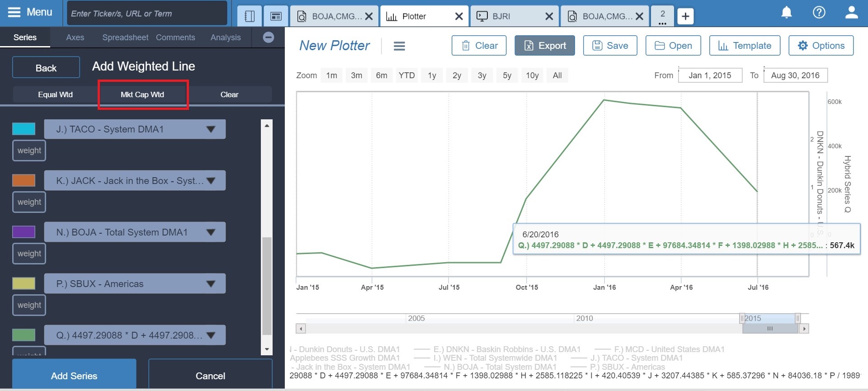This screenshot has height=391, width=868.
Task: Click the Save button
Action: pyautogui.click(x=610, y=46)
